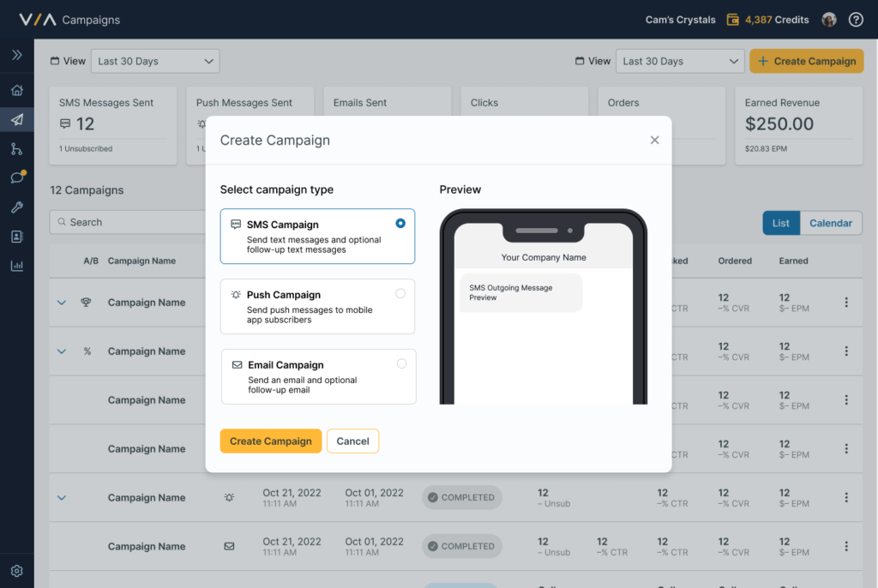878x588 pixels.
Task: Open the Home icon in sidebar
Action: tap(16, 91)
